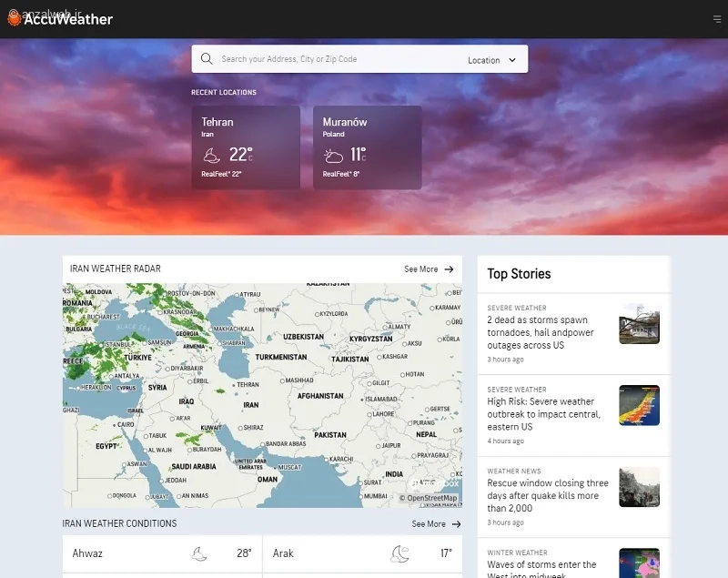Open the Muranów recent location card
Viewport: 728px width, 578px height.
pyautogui.click(x=368, y=147)
